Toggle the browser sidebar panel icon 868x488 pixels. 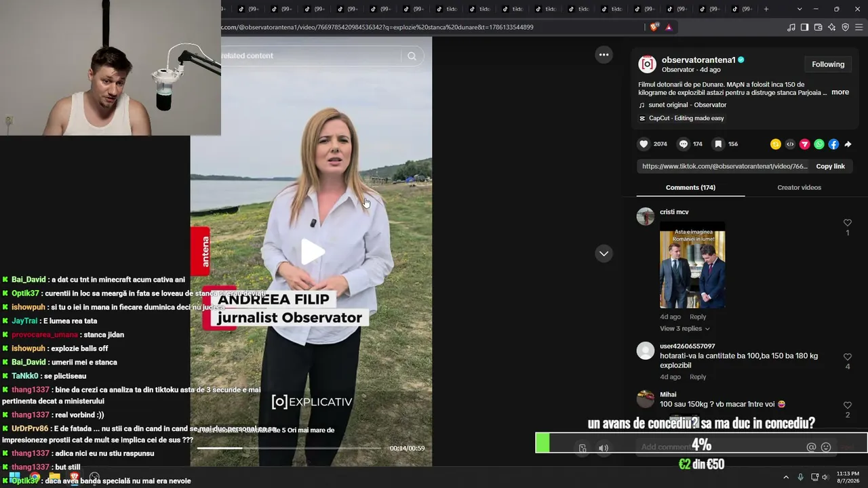tap(804, 27)
